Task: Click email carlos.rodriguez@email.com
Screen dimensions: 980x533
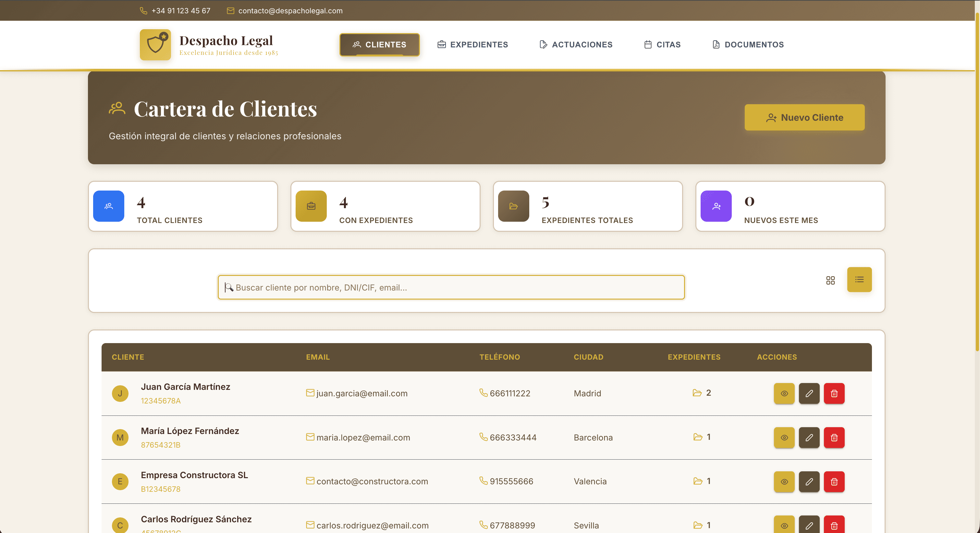Action: click(373, 526)
